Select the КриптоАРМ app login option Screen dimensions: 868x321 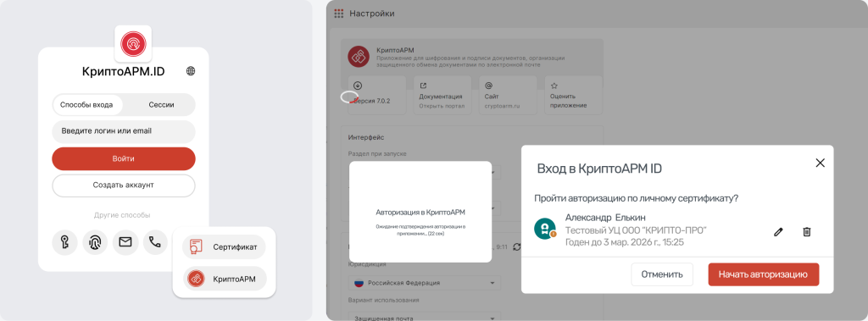224,279
